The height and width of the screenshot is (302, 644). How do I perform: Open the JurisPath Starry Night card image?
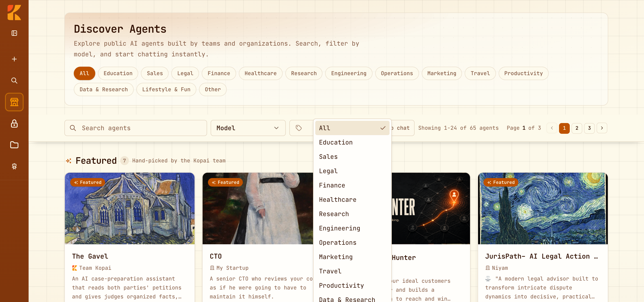point(543,208)
